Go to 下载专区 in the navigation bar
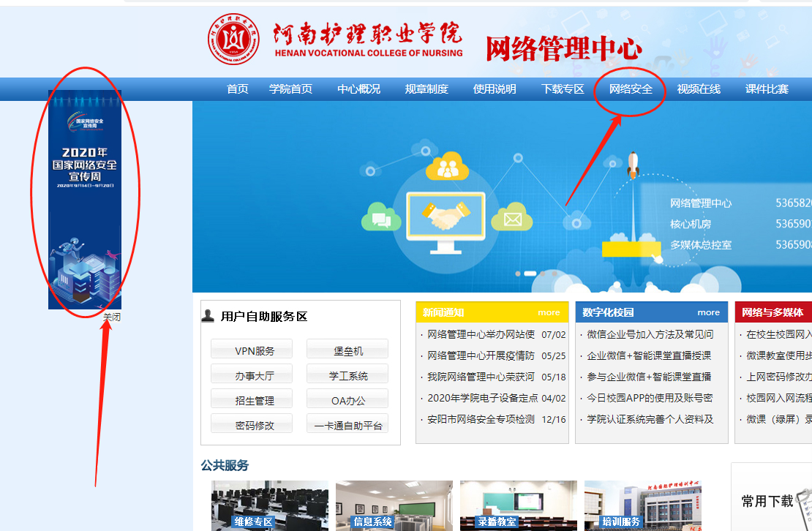 [563, 89]
